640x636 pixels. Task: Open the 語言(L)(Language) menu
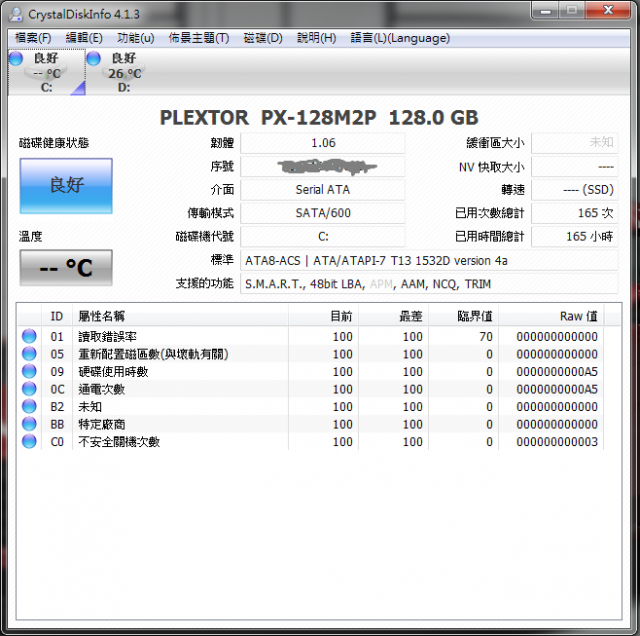(x=400, y=38)
